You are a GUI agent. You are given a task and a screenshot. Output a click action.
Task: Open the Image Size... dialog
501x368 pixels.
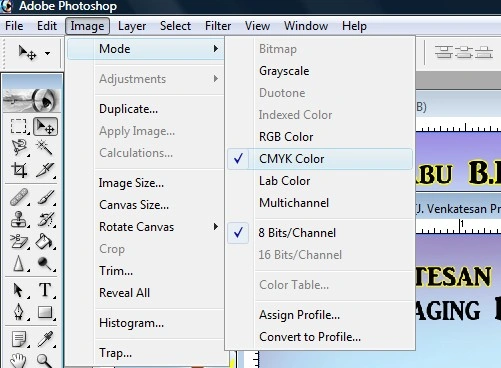pos(146,183)
